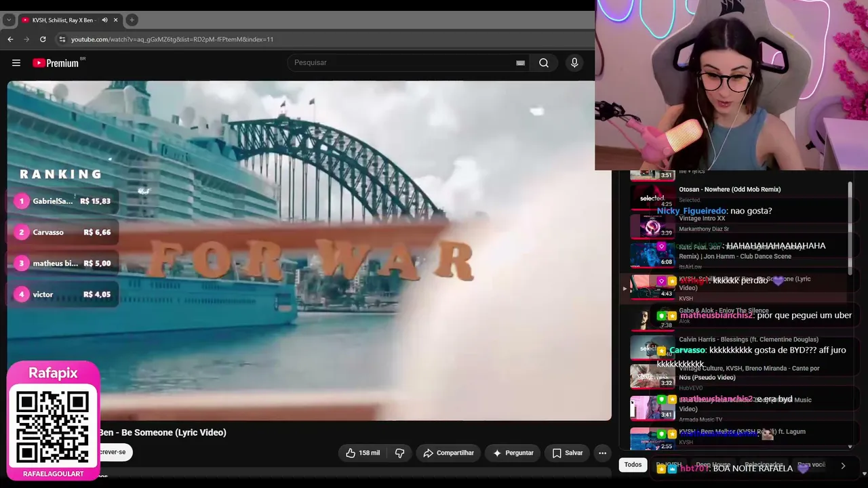The height and width of the screenshot is (488, 868).
Task: View site information icon in address bar
Action: [x=62, y=39]
